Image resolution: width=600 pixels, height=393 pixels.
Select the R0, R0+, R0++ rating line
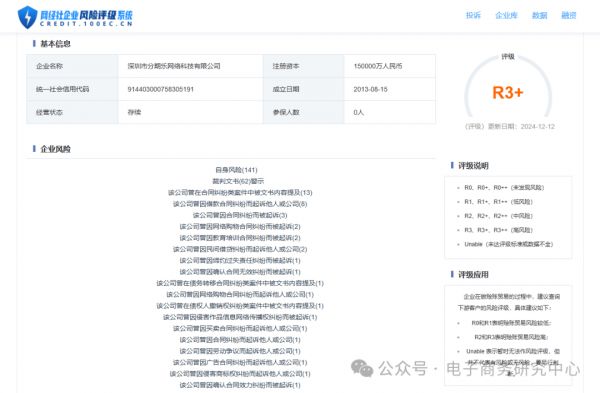pos(504,188)
